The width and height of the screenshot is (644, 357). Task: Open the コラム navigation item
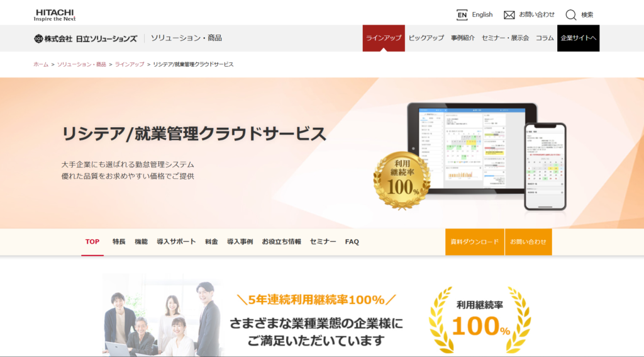pyautogui.click(x=545, y=38)
